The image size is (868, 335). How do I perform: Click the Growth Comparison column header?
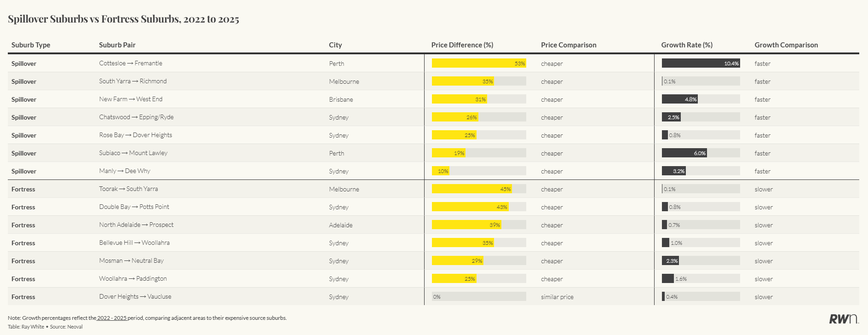pos(786,45)
